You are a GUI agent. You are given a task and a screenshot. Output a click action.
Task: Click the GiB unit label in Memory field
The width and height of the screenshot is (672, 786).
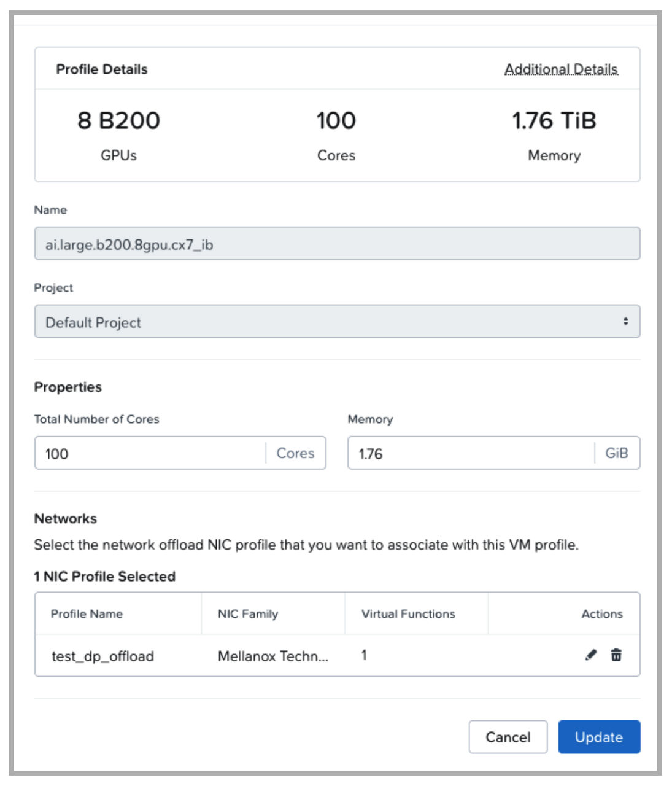tap(617, 453)
